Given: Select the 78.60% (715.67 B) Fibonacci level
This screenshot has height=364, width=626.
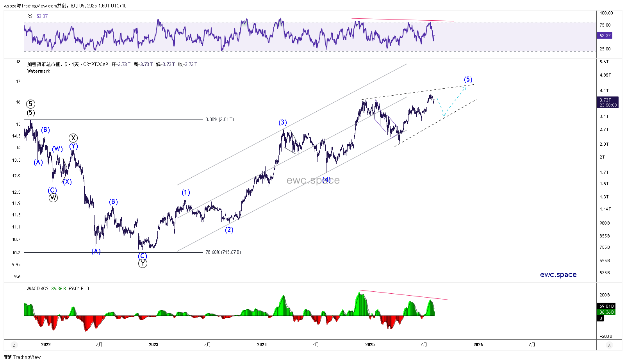Looking at the screenshot, I should coord(223,252).
